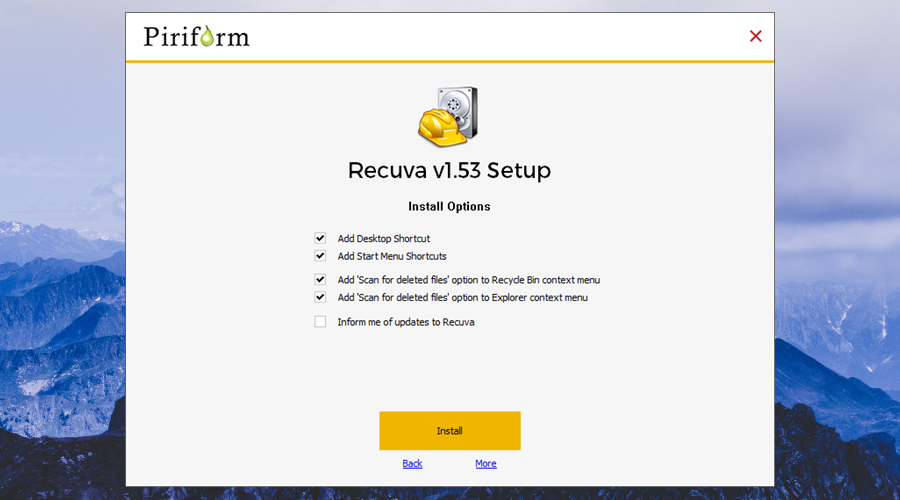Click the yellow Install button
The height and width of the screenshot is (500, 900).
click(x=449, y=431)
